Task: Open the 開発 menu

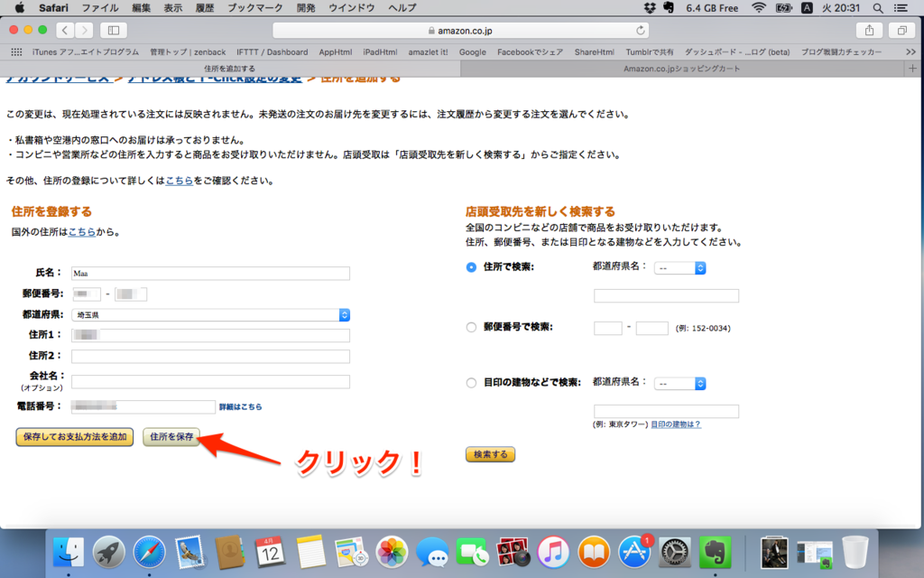Action: click(x=307, y=7)
